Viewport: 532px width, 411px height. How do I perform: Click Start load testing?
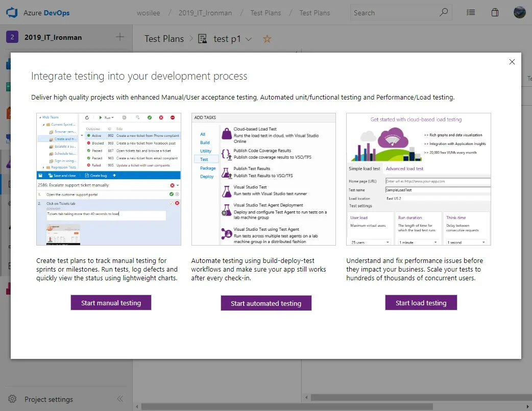(x=421, y=302)
